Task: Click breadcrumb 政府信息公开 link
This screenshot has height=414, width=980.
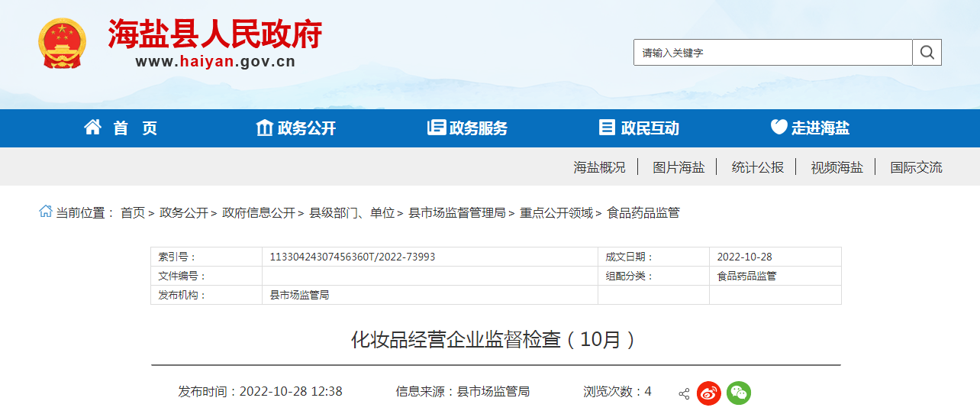Action: coord(259,213)
